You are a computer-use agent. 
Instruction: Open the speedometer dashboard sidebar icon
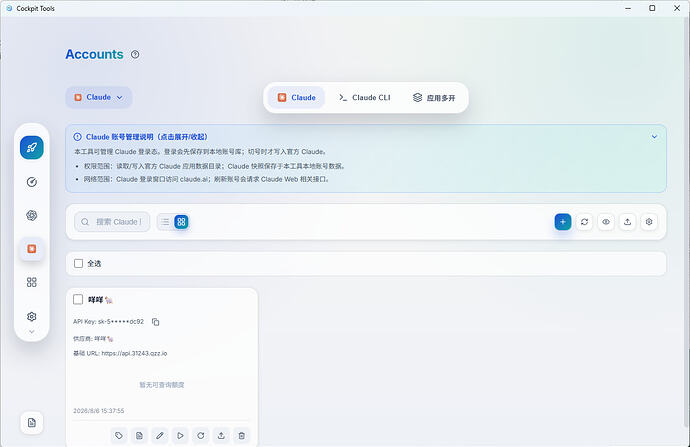(x=32, y=182)
